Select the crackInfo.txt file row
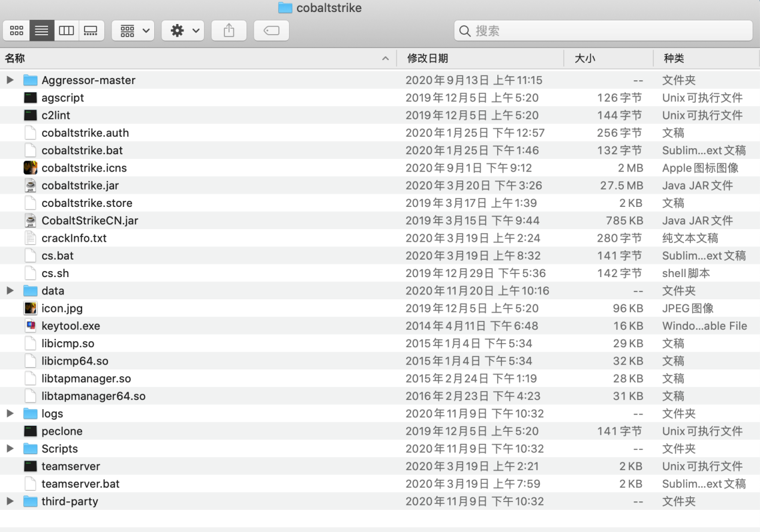 74,238
